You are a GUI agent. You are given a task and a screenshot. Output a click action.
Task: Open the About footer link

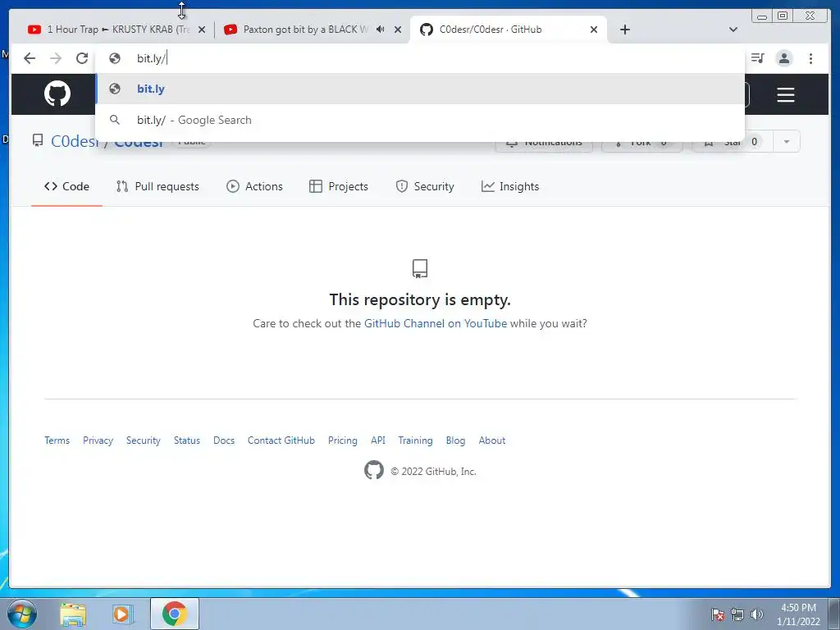pos(492,441)
